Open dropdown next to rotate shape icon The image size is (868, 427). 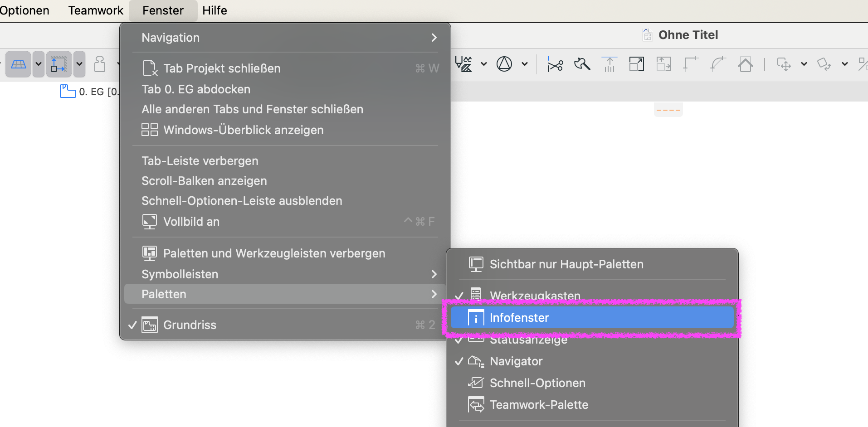coord(845,64)
